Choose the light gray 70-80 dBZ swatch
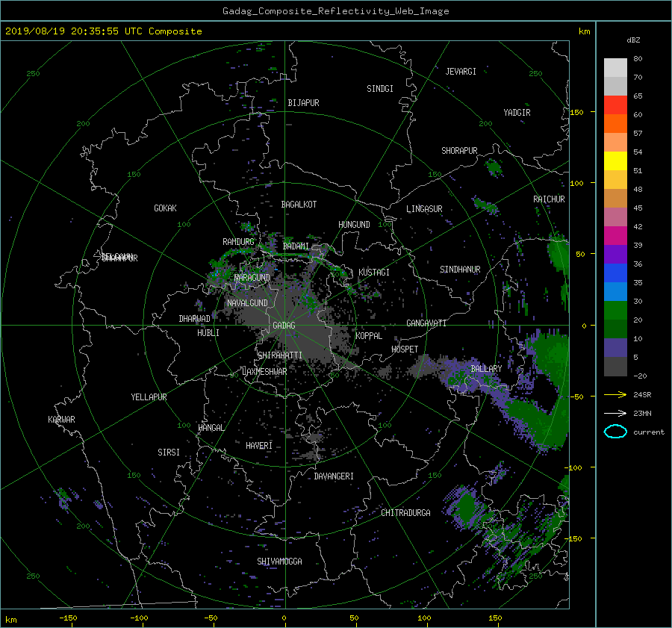The image size is (672, 628). point(615,67)
